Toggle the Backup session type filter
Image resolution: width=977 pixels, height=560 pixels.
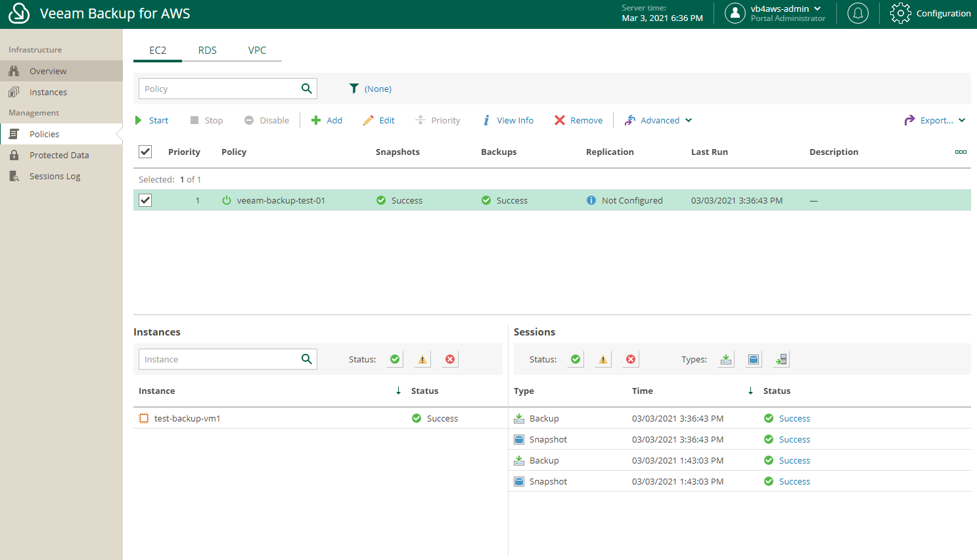coord(726,359)
